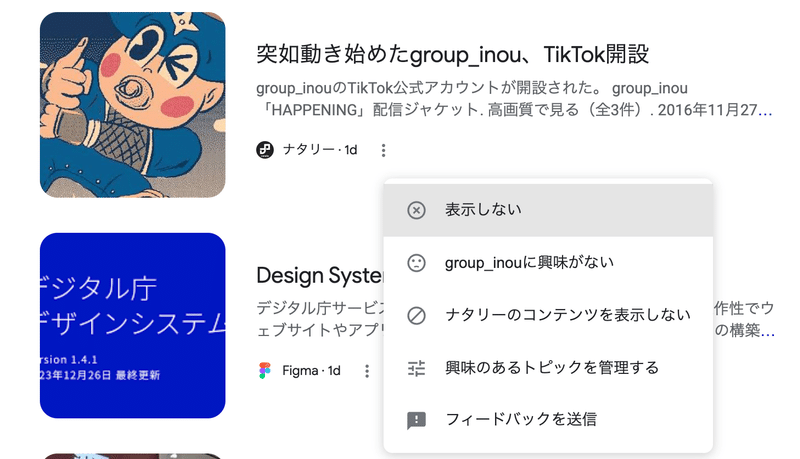This screenshot has height=459, width=800.
Task: Click the feedback speech bubble icon
Action: [x=416, y=420]
